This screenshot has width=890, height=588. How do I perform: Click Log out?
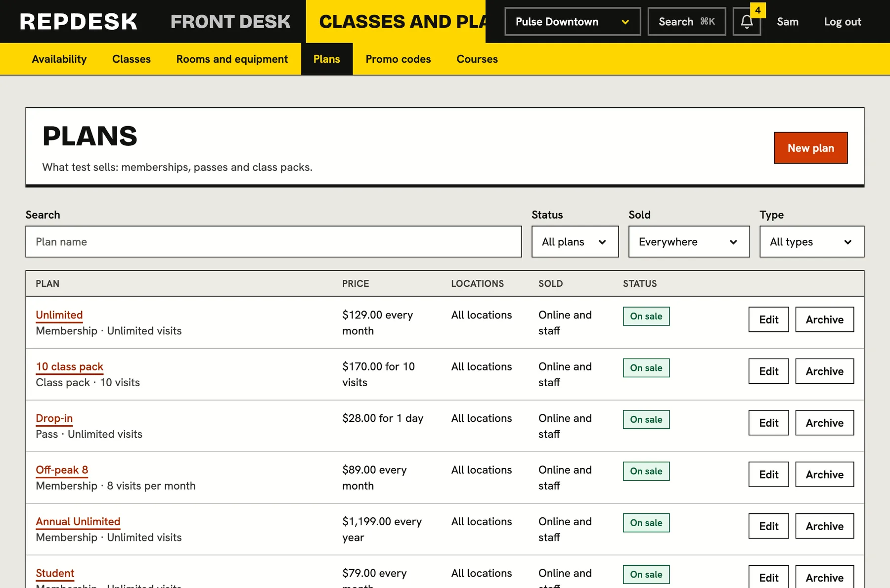[x=843, y=22]
